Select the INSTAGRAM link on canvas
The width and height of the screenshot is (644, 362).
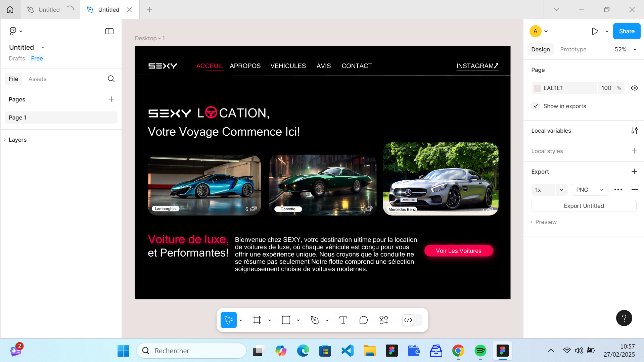point(477,66)
